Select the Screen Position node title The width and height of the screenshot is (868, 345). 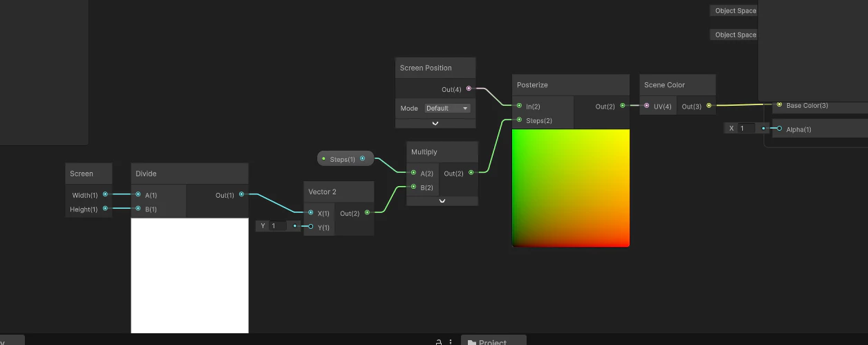click(x=426, y=68)
